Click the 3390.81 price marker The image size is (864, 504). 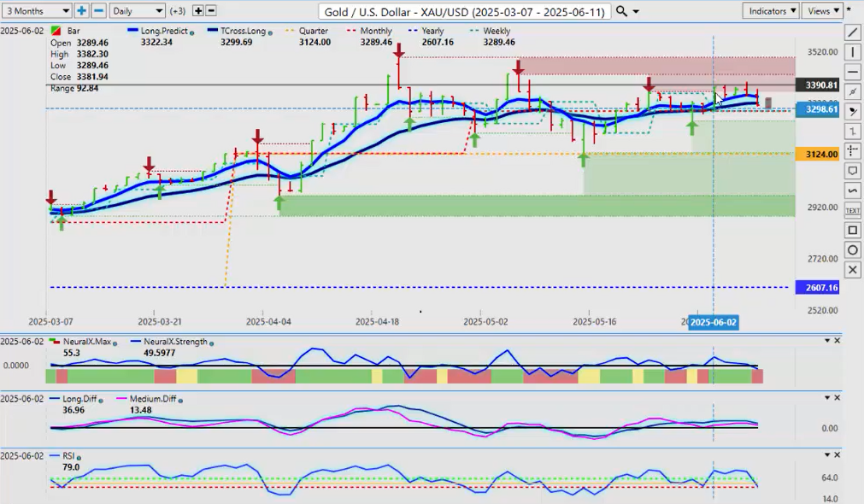pos(818,85)
